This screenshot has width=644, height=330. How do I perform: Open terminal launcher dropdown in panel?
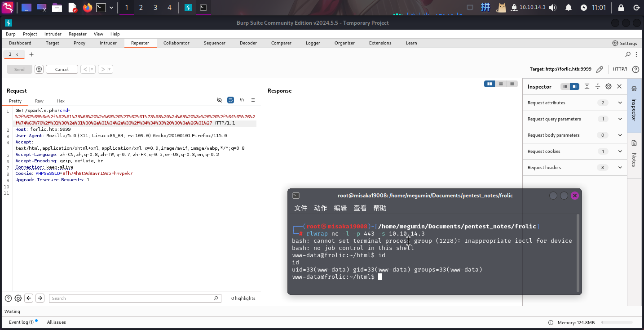pos(111,8)
